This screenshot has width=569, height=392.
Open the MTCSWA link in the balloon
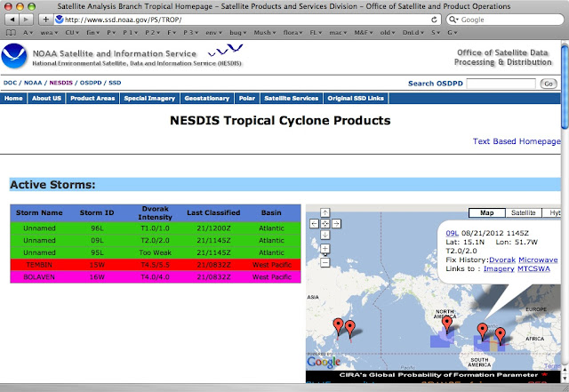pyautogui.click(x=533, y=269)
